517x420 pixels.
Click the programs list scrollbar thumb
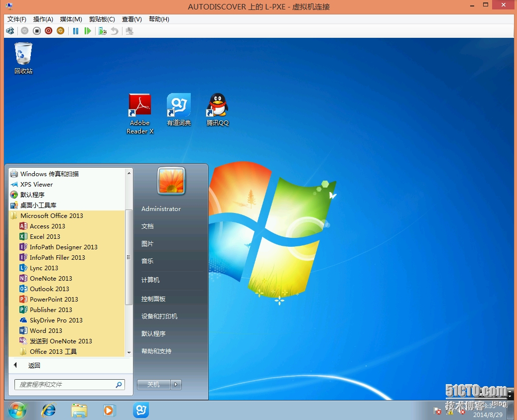pyautogui.click(x=129, y=257)
